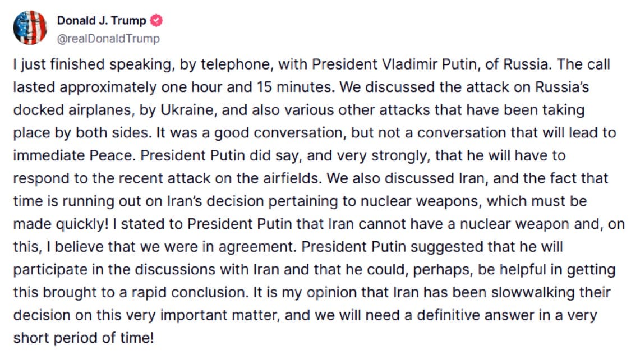Visit the @realDonaldTrump handle link
The width and height of the screenshot is (631, 364).
point(108,39)
